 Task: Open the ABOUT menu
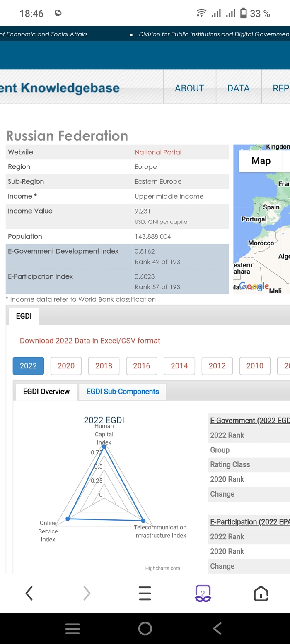point(190,88)
